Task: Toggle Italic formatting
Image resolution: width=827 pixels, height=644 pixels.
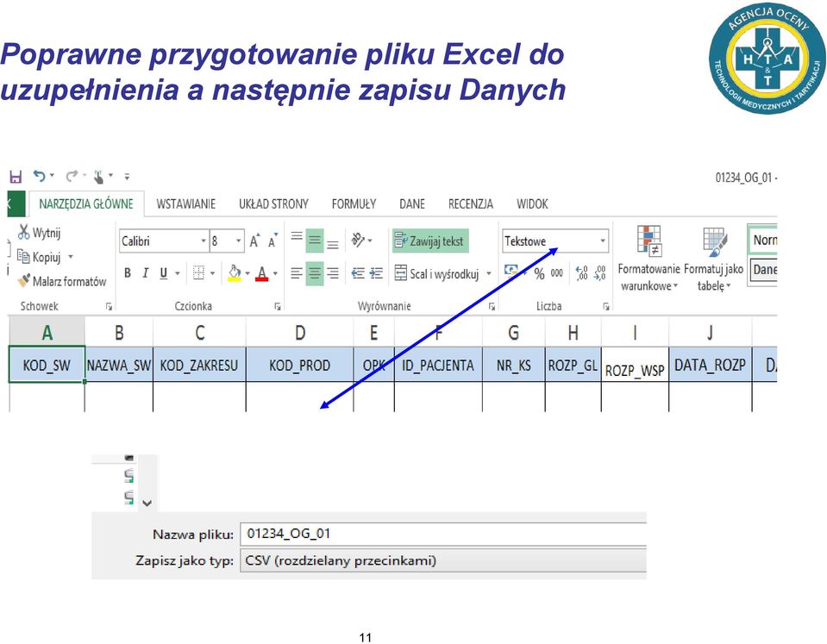Action: click(145, 272)
